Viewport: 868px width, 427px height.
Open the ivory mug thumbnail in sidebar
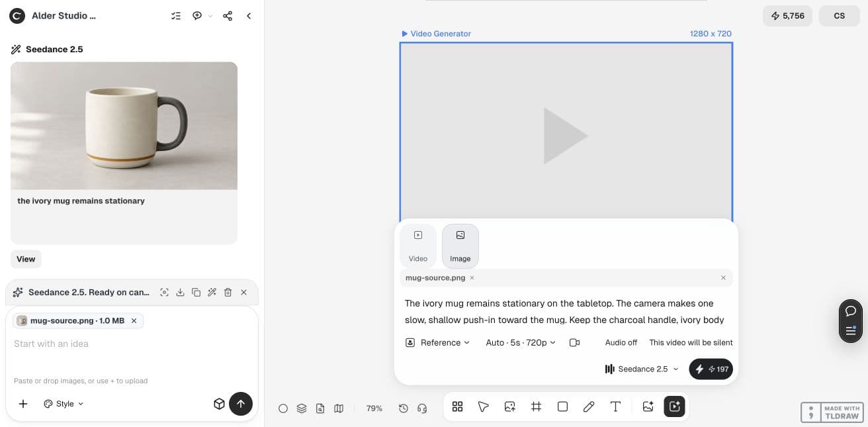click(x=124, y=126)
